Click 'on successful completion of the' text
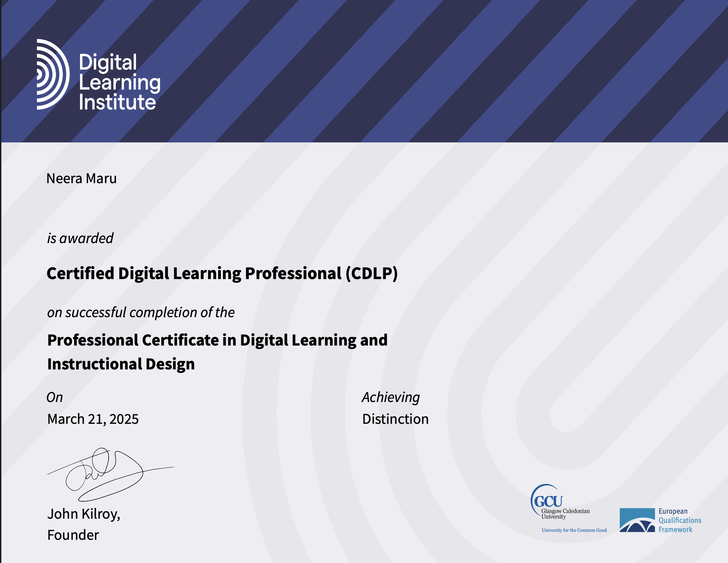Image resolution: width=728 pixels, height=563 pixels. coord(141,312)
